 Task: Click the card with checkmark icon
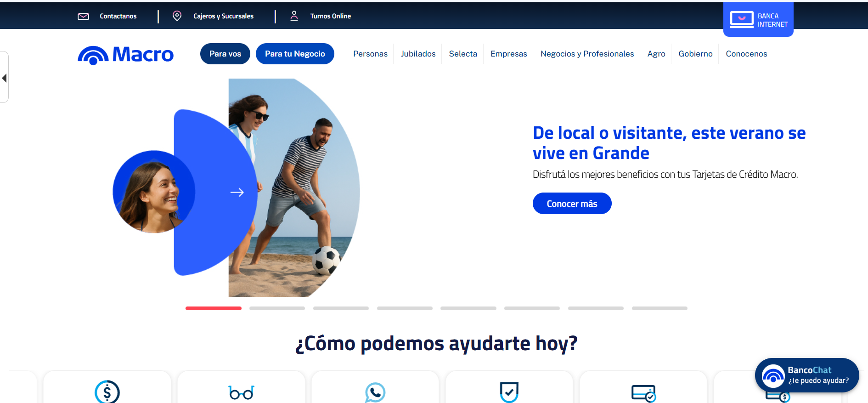643,393
